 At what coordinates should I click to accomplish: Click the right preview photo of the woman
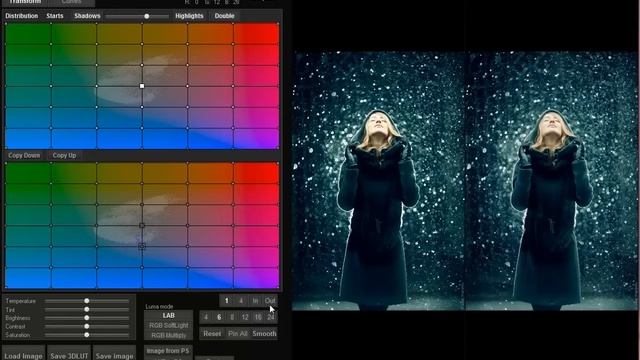551,181
